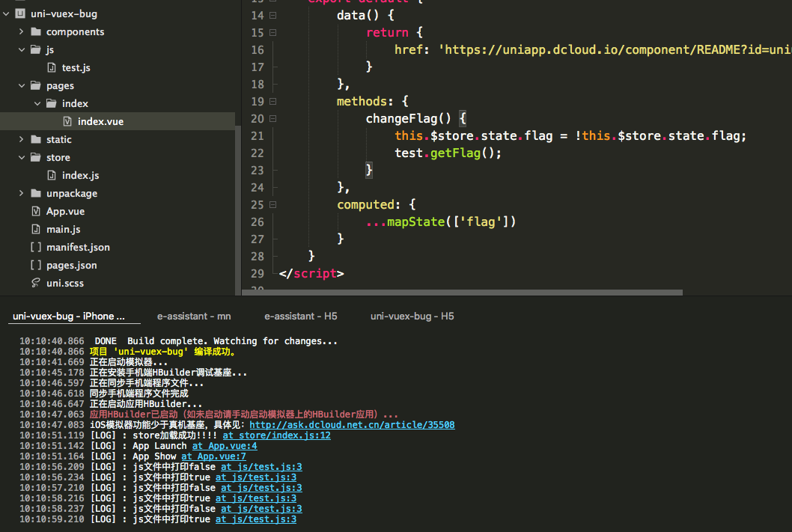Click the uni-vuex-bug project root icon
Image resolution: width=792 pixels, height=532 pixels.
(x=19, y=13)
